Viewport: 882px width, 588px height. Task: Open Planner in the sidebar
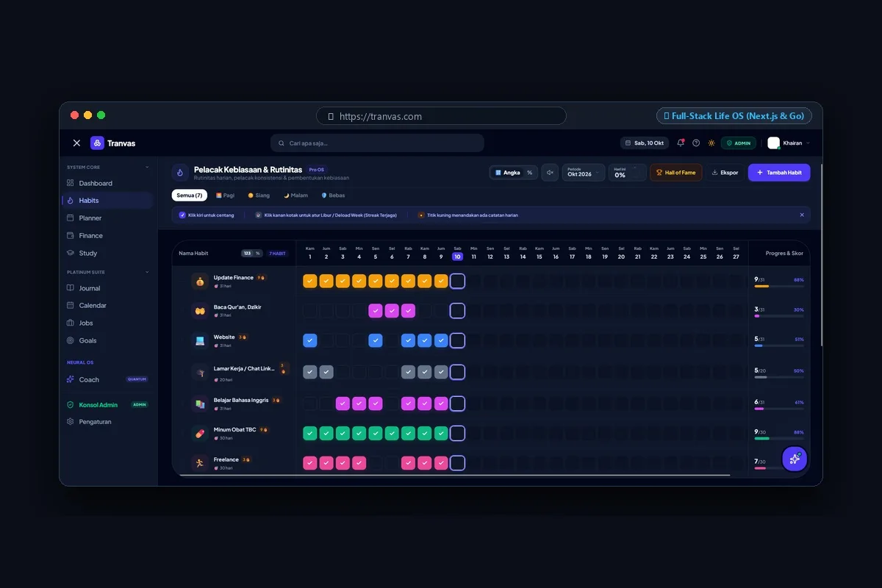tap(107, 218)
